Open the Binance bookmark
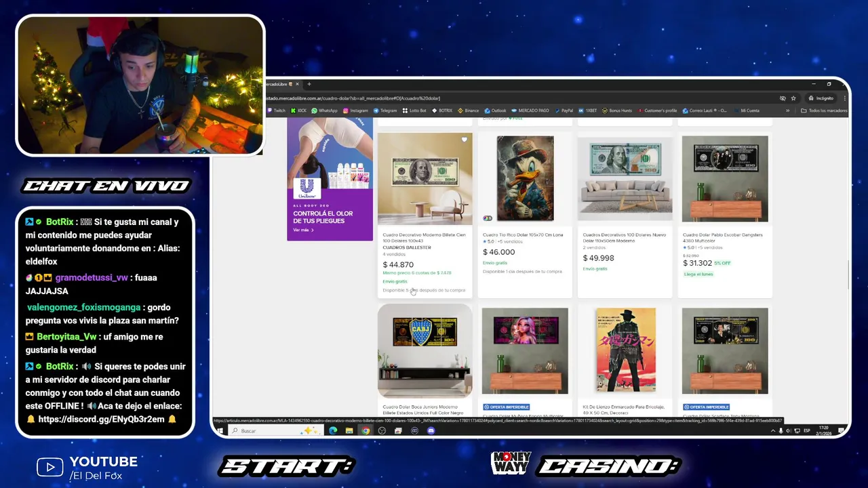The image size is (868, 488). point(468,110)
